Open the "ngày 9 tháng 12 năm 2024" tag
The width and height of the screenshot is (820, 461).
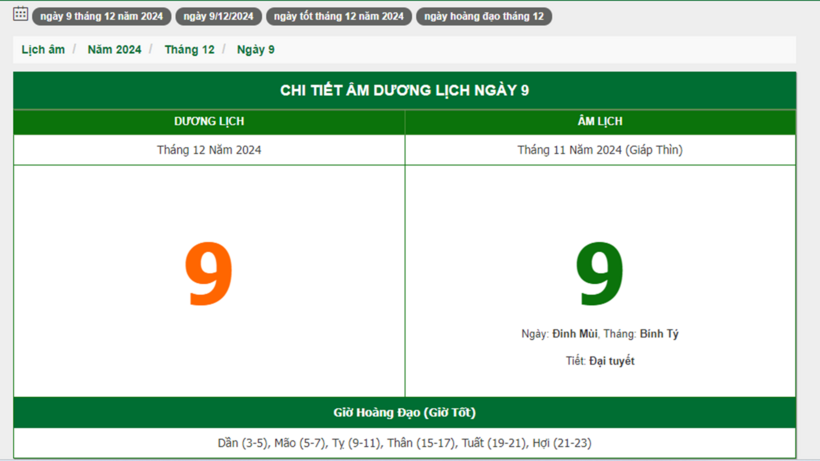pos(101,17)
